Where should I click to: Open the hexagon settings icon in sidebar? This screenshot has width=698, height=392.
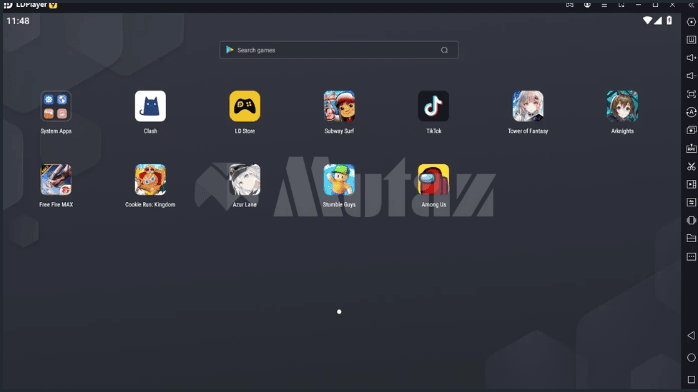pos(691,22)
